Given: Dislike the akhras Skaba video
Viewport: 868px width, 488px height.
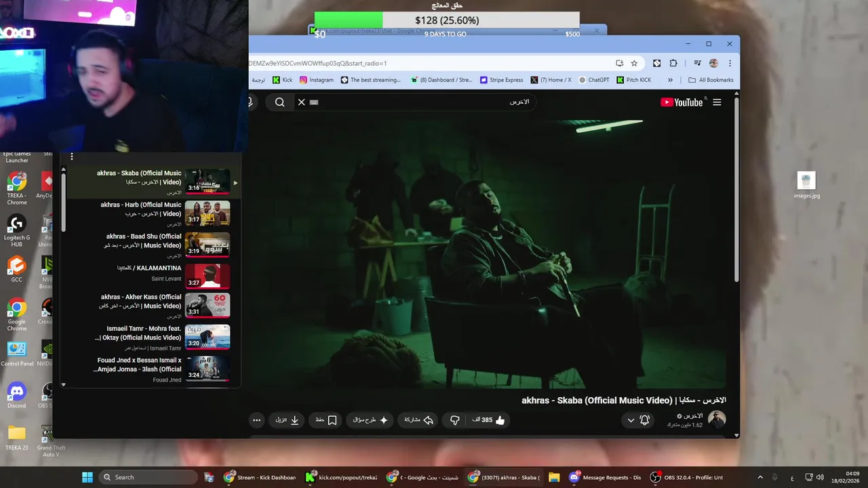Looking at the screenshot, I should point(455,420).
